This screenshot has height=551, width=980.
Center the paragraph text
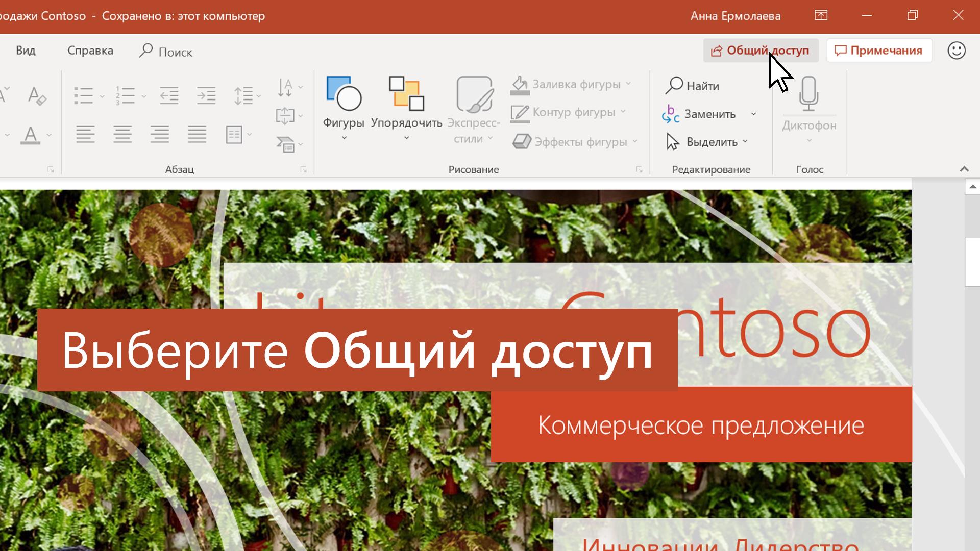pos(122,134)
